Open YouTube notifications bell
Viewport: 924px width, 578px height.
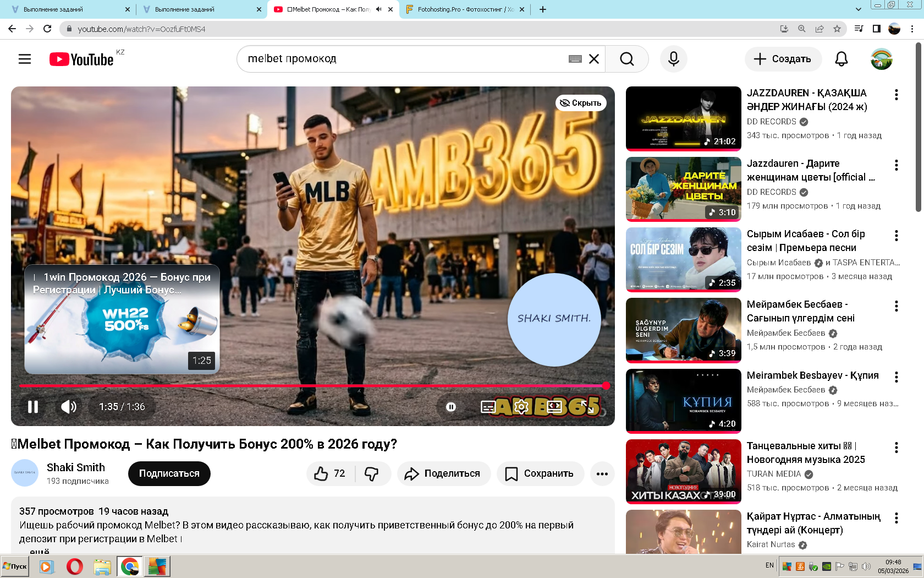point(842,59)
